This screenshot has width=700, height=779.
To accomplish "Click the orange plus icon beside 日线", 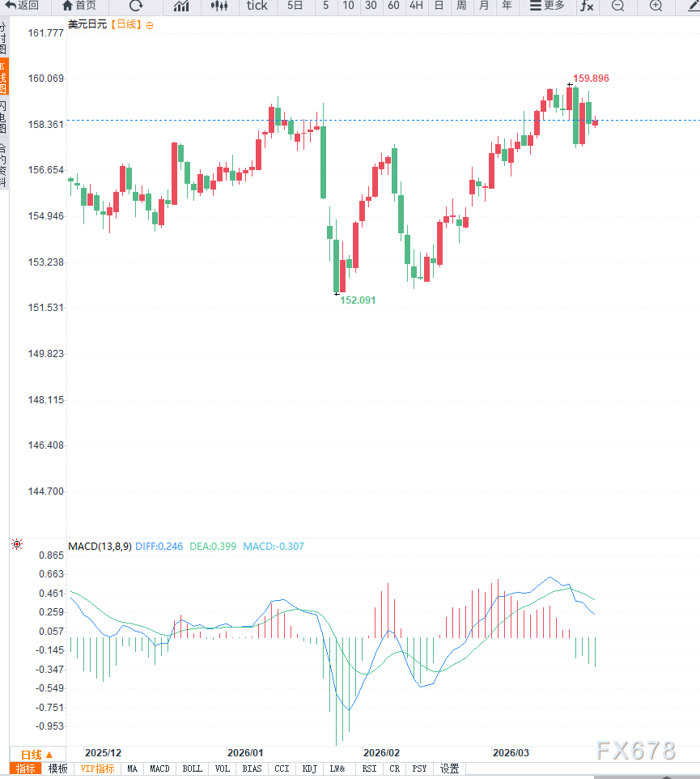I will pyautogui.click(x=150, y=25).
